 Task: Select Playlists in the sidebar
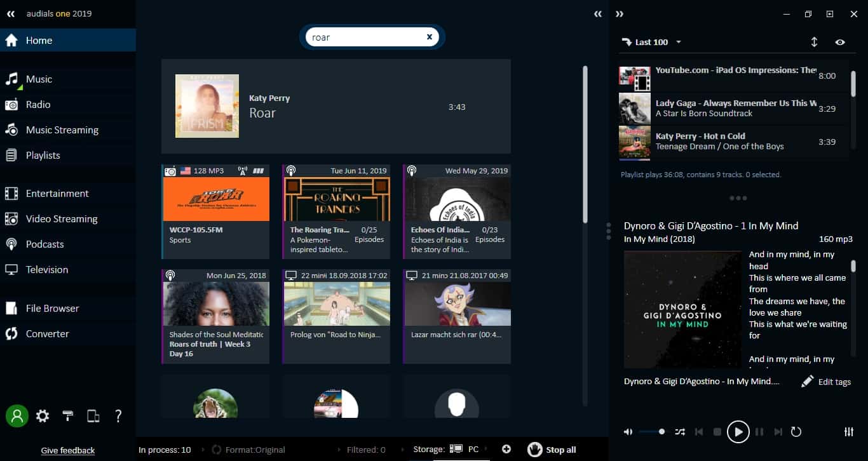[x=67, y=156]
